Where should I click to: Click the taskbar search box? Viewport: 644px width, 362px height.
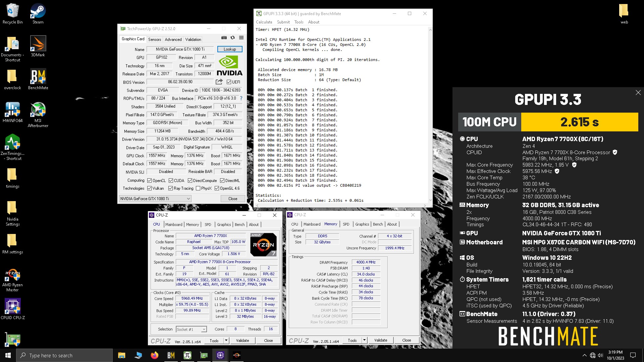click(x=64, y=355)
